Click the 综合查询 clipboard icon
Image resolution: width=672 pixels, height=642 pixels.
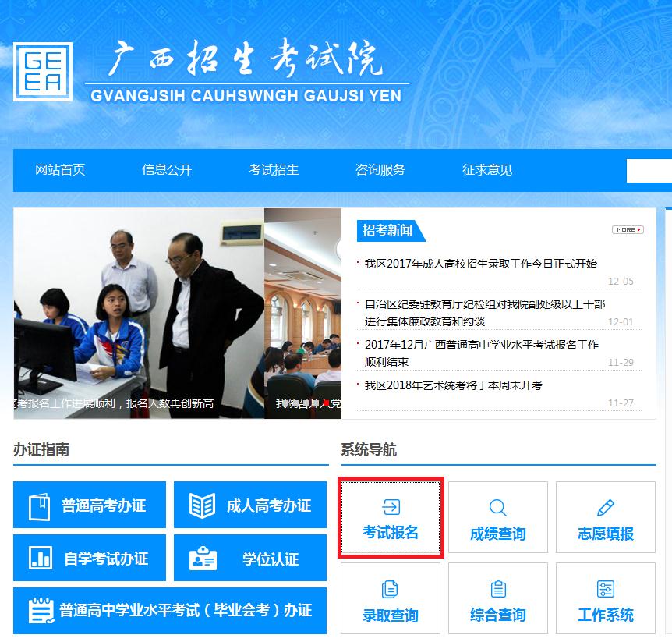tap(498, 589)
